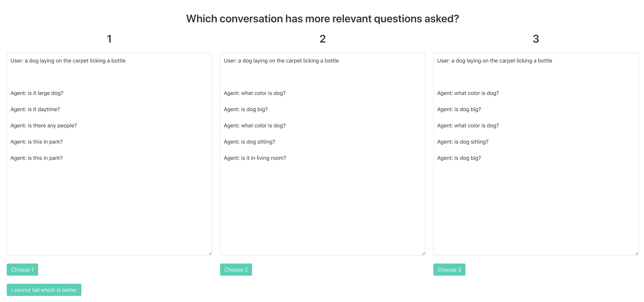Viewport: 644px width, 302px height.
Task: Grab resize handle of conversation 3 box
Action: 637,254
